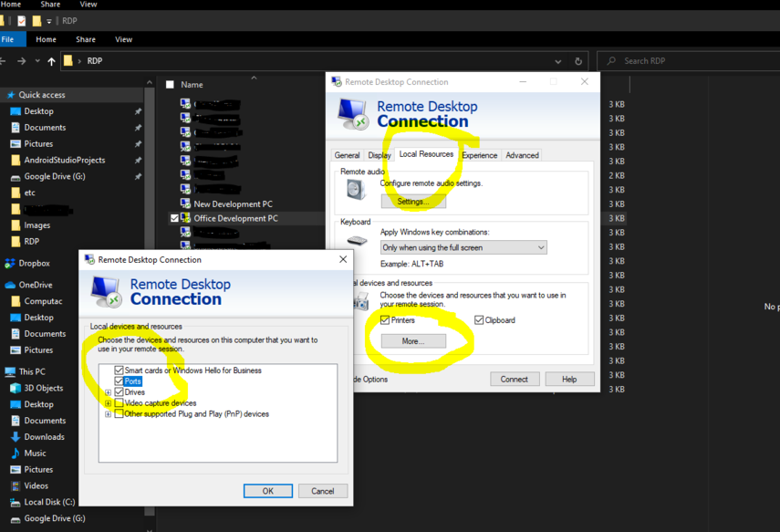
Task: Open the View ribbon tab below title bar
Action: point(124,39)
